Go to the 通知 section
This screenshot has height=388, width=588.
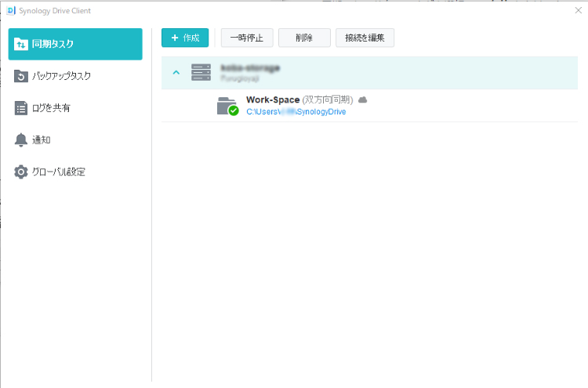42,140
